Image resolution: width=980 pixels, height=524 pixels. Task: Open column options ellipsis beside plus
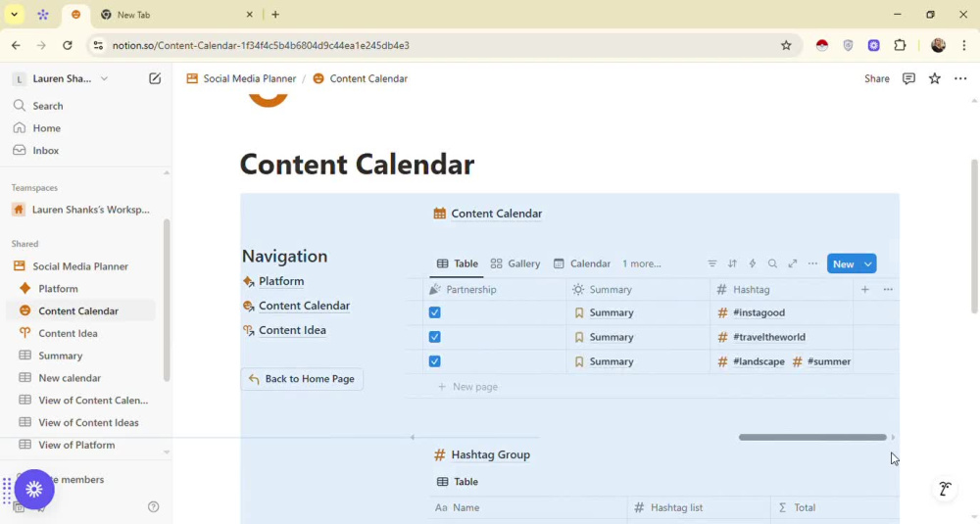tap(888, 289)
